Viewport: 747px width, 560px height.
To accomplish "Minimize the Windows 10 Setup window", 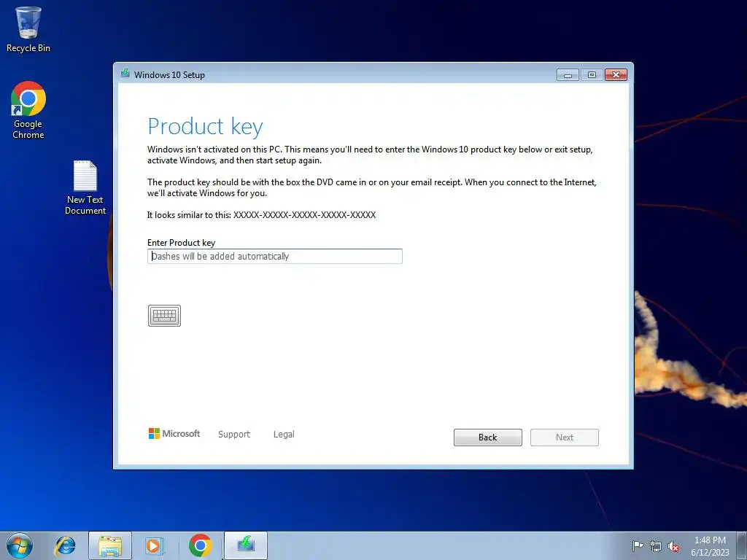I will pyautogui.click(x=568, y=75).
